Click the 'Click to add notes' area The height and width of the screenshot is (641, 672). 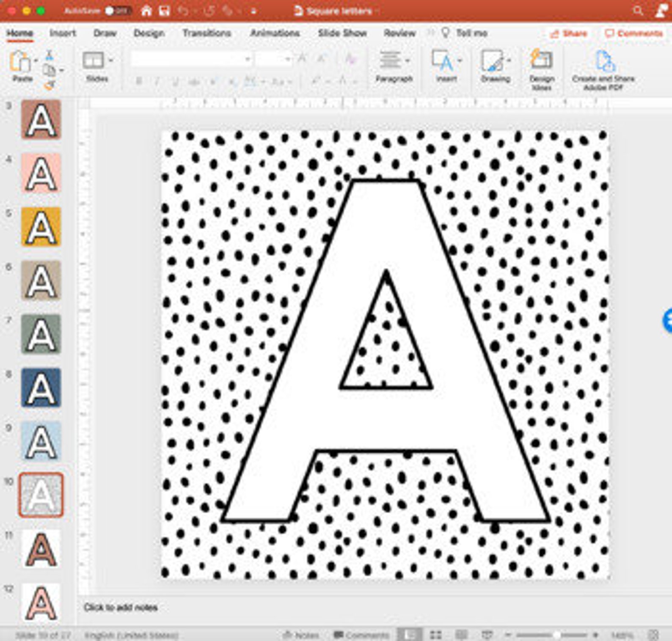(121, 608)
